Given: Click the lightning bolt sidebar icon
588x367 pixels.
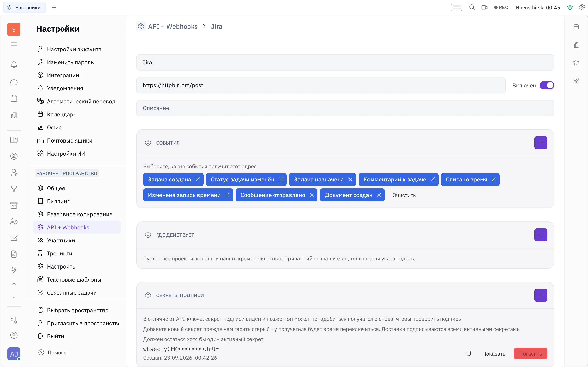Looking at the screenshot, I should click(x=14, y=270).
